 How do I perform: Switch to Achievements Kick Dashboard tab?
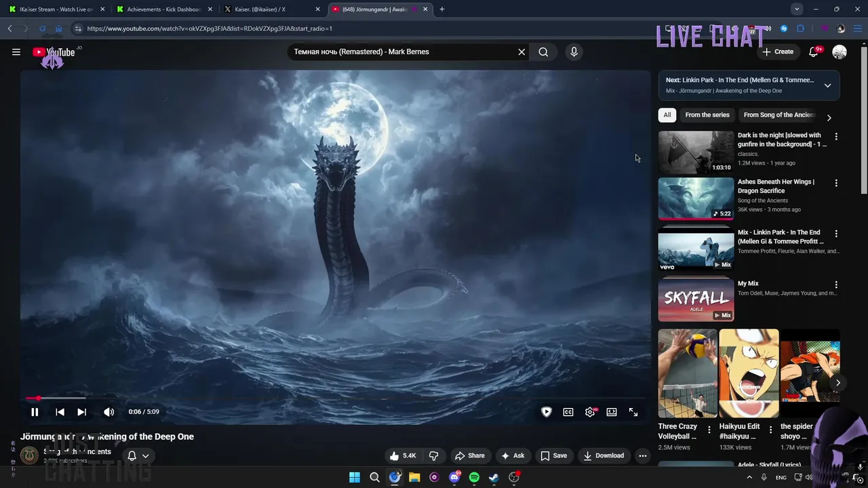(164, 9)
